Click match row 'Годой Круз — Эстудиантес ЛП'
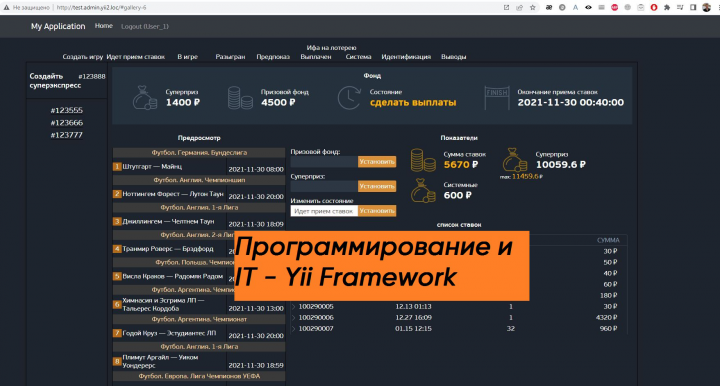The height and width of the screenshot is (386, 720). coord(199,334)
